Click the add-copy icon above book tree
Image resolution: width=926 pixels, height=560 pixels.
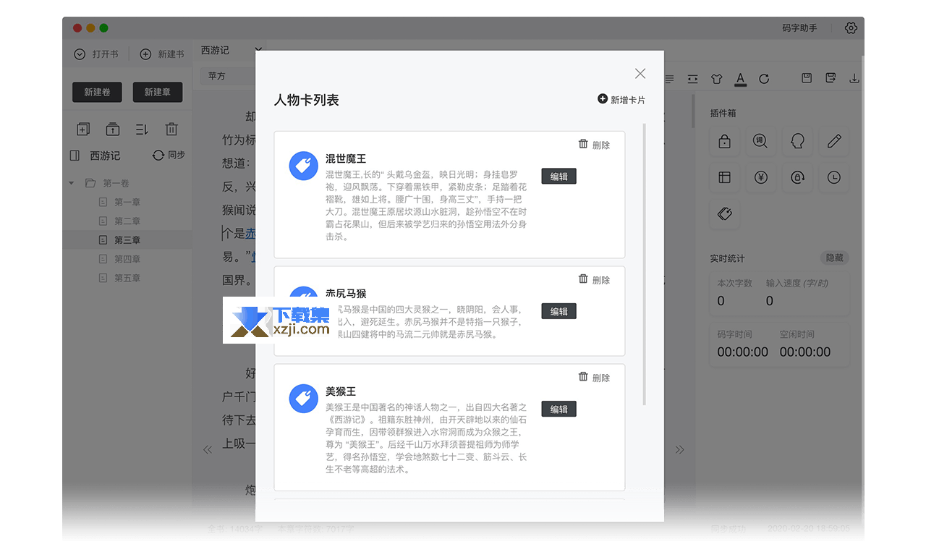(83, 130)
